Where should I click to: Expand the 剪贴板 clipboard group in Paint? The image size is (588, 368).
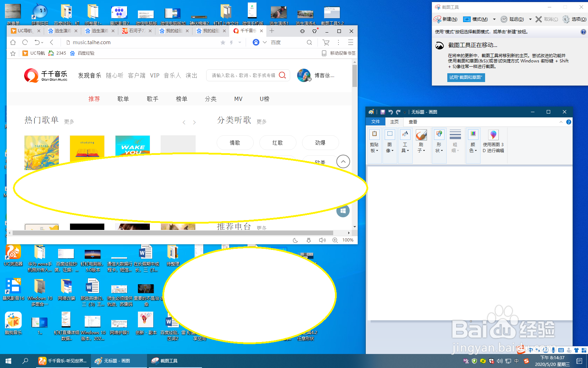click(374, 145)
